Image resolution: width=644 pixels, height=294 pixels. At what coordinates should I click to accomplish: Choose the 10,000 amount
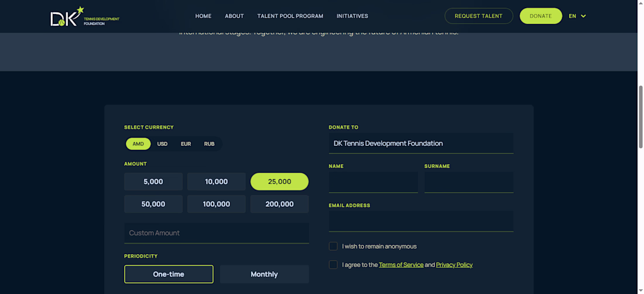click(x=217, y=182)
